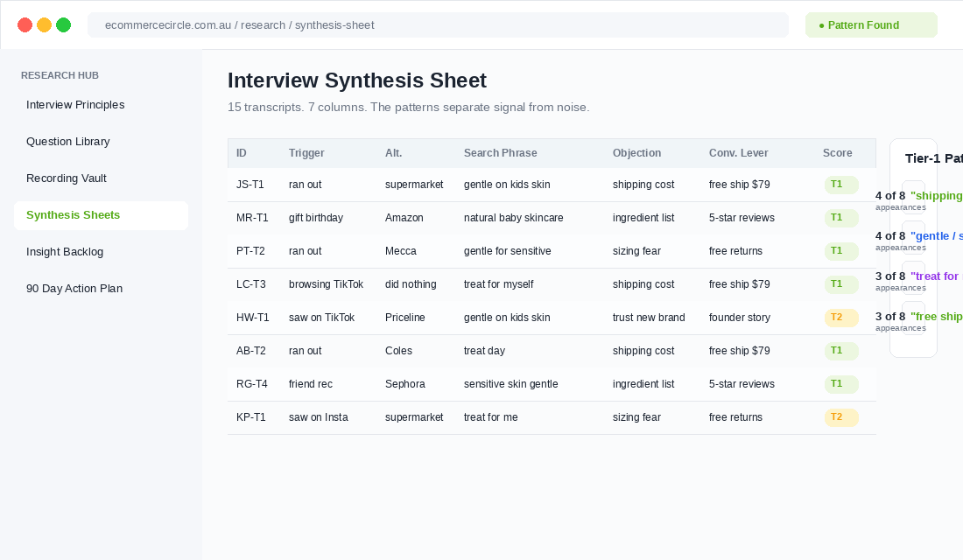This screenshot has height=560, width=963.
Task: Click T2 score badge in HW-T1 row
Action: click(841, 318)
